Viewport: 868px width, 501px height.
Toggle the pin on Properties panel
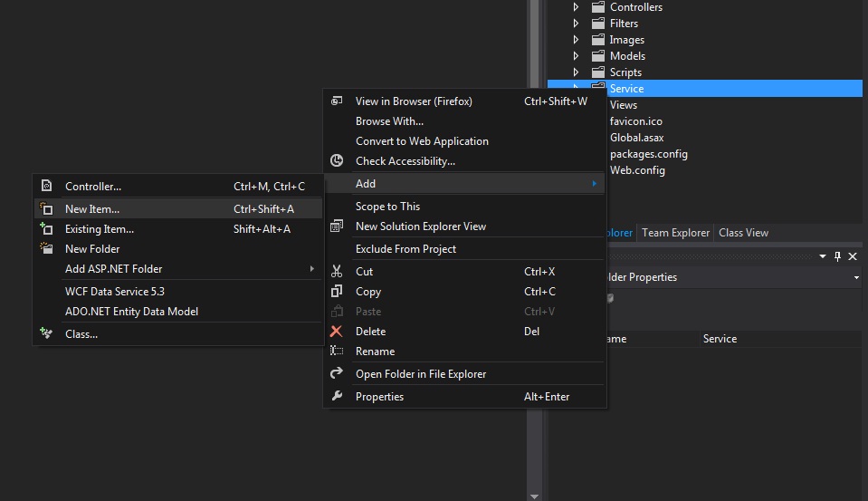837,256
